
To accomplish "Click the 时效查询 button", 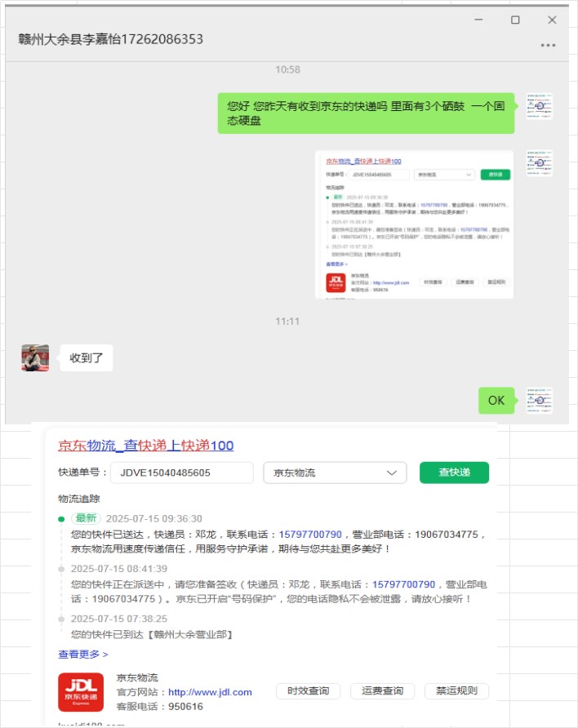I will tap(309, 690).
